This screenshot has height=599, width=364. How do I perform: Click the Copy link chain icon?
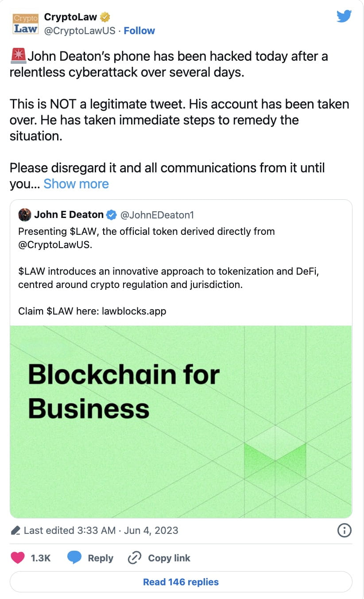point(134,558)
